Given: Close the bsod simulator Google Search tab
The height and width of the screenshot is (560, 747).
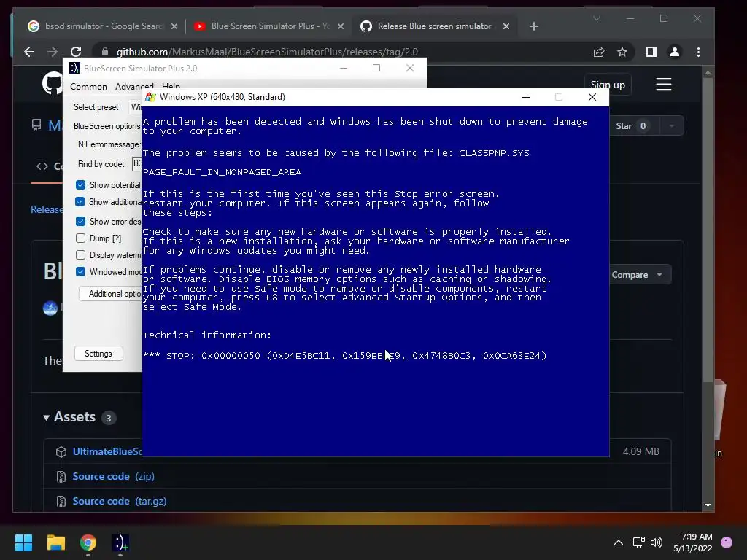Looking at the screenshot, I should click(174, 26).
